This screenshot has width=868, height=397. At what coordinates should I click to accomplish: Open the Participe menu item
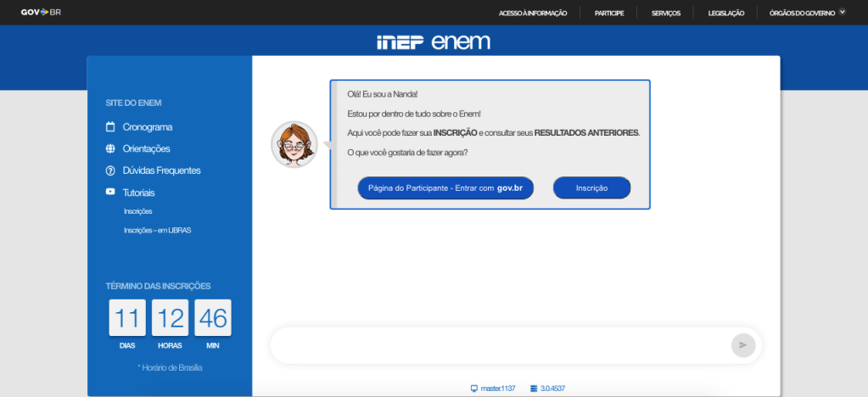pos(609,14)
